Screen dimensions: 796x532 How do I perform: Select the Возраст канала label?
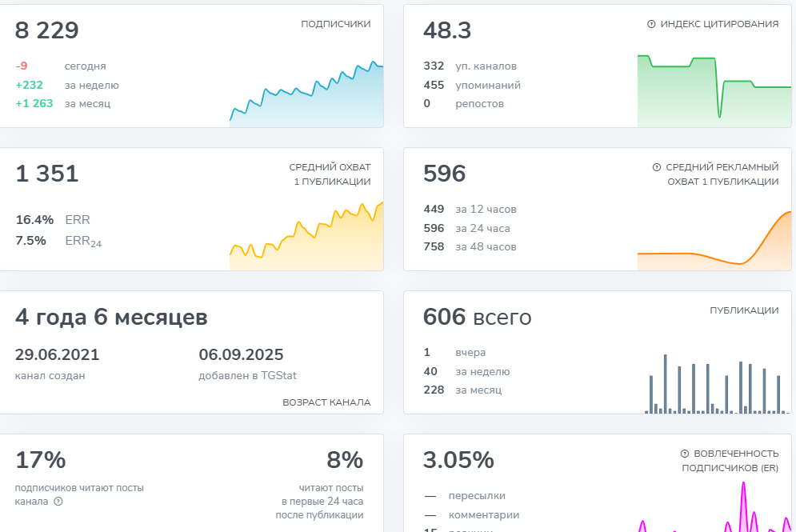(x=326, y=402)
